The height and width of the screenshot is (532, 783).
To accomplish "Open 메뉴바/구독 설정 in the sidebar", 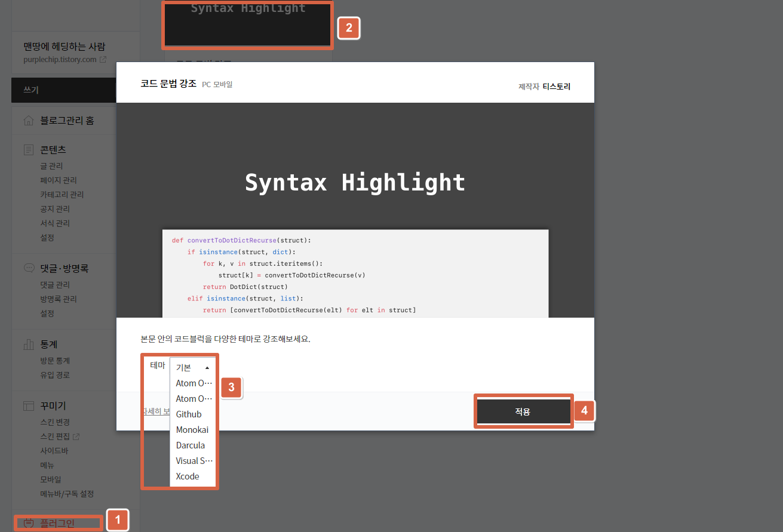I will pos(67,494).
